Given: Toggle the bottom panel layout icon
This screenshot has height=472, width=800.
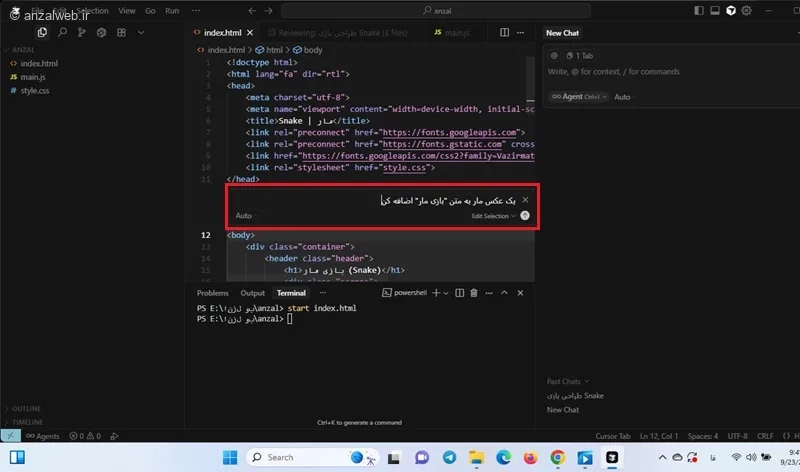Looking at the screenshot, I should tap(715, 10).
